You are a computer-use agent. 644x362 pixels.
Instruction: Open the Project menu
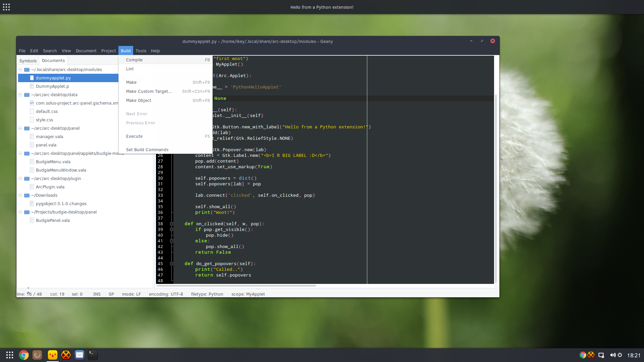coord(109,51)
